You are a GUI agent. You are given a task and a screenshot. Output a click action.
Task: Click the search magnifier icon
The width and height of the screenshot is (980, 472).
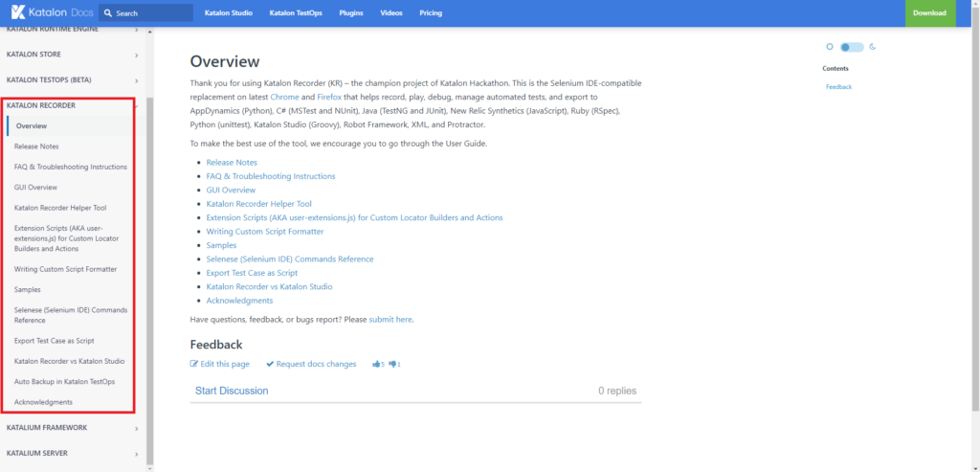[x=108, y=13]
